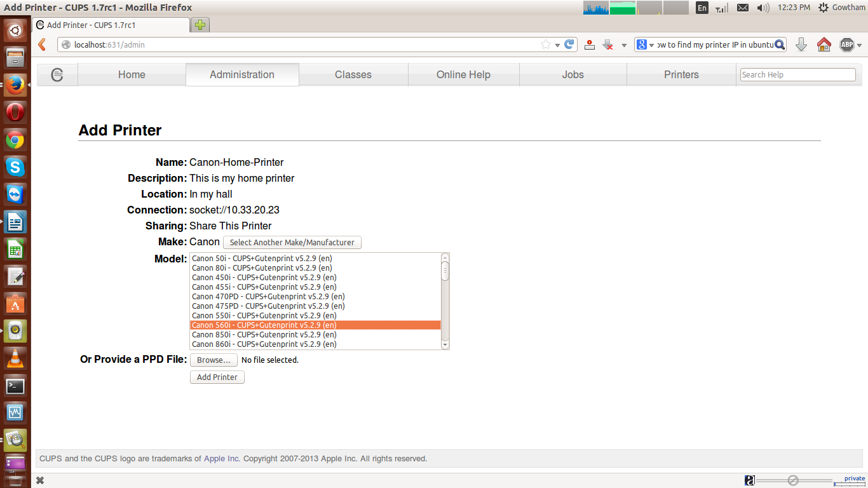
Task: Click the download arrow with red X icon
Action: pos(608,44)
